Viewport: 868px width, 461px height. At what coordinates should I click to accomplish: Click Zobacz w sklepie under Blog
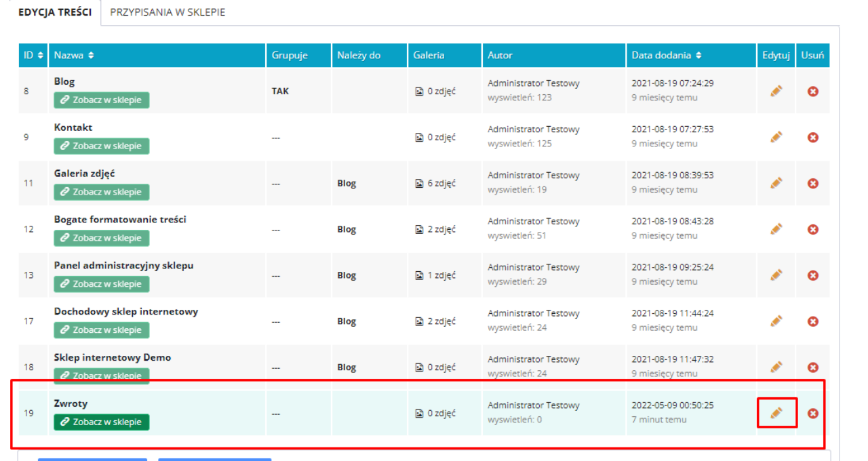102,100
